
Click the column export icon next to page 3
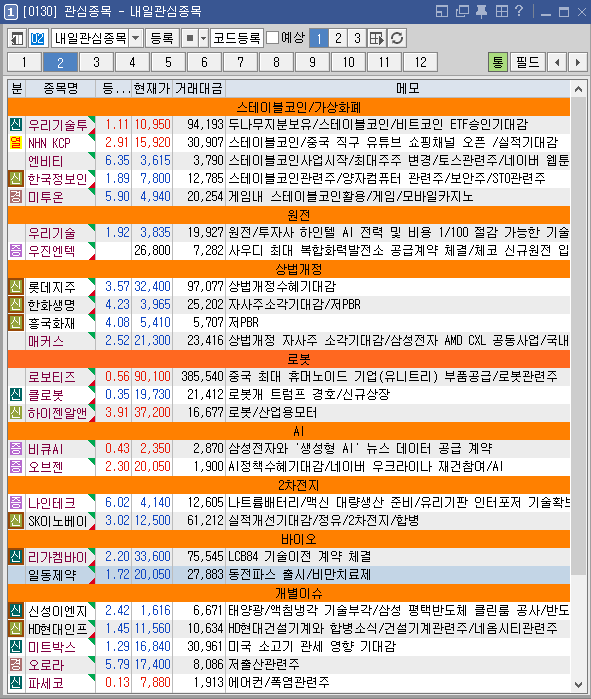[377, 38]
